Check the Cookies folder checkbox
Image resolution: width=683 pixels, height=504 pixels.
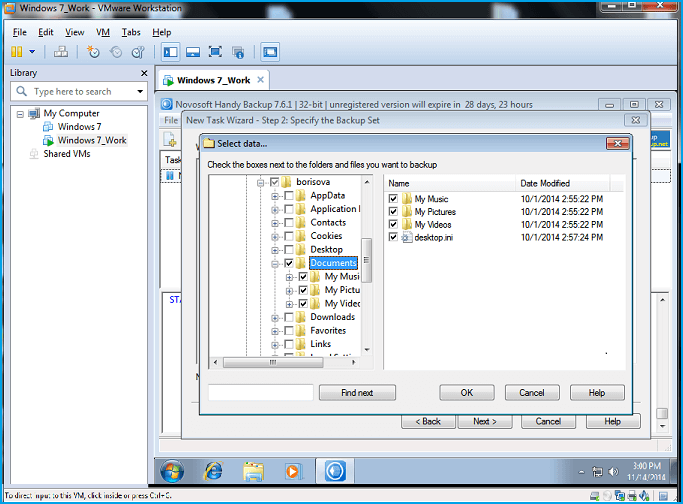coord(289,236)
